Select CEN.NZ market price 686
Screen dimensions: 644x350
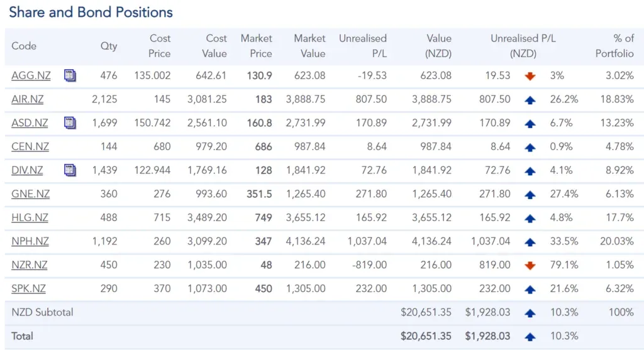point(264,147)
